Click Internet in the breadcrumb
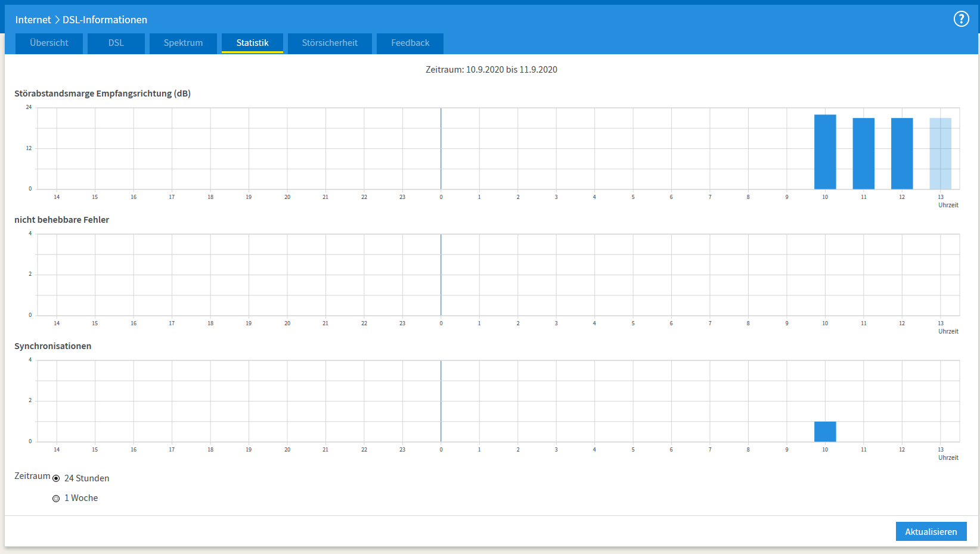This screenshot has height=554, width=980. click(x=33, y=20)
